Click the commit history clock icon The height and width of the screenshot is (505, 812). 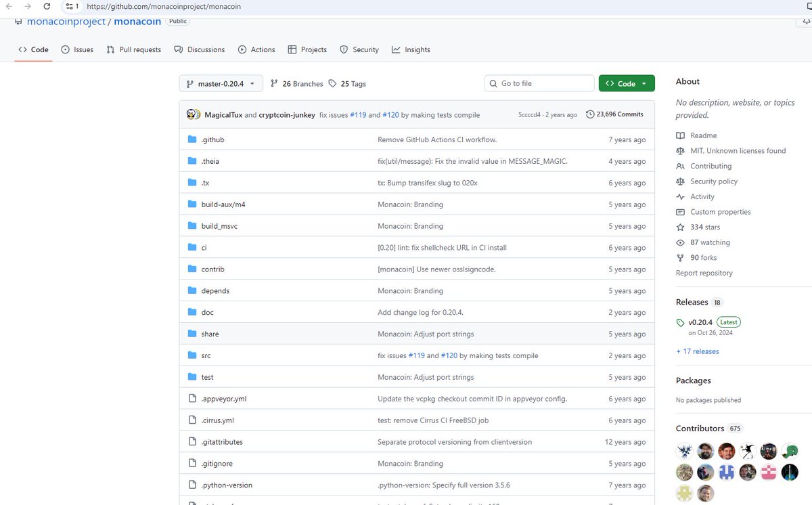click(x=590, y=114)
